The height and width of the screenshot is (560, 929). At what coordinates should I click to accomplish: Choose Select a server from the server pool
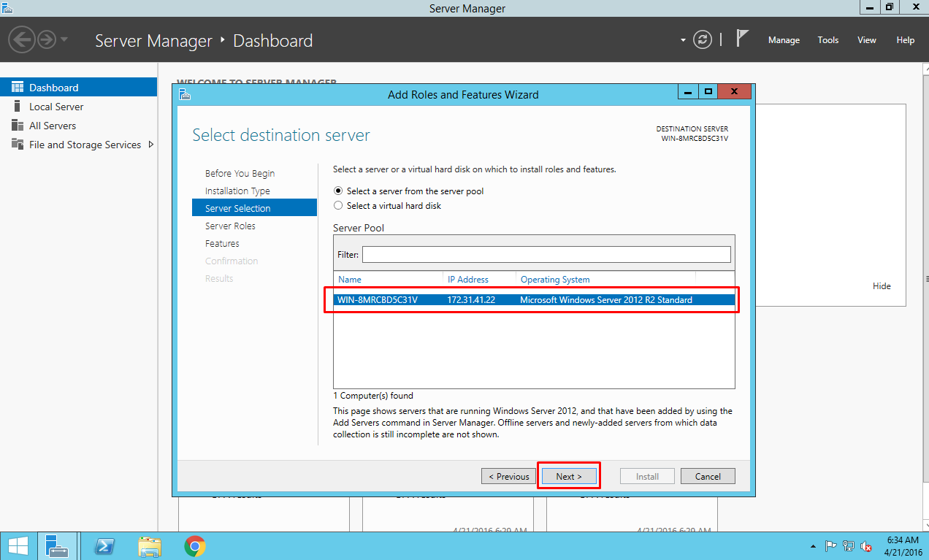337,191
